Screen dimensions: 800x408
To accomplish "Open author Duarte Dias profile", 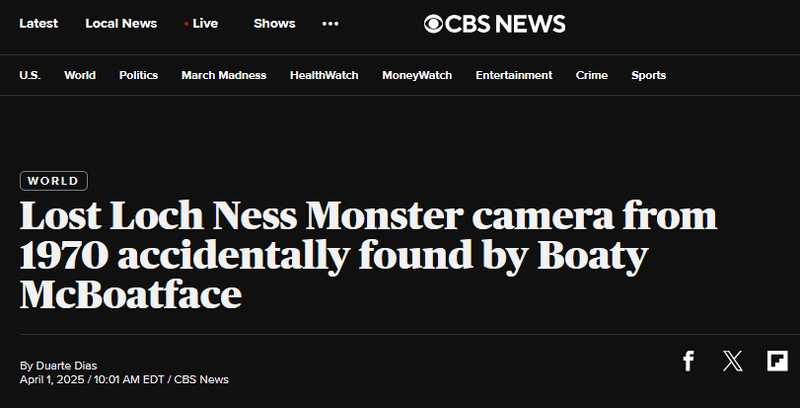I will click(x=66, y=366).
